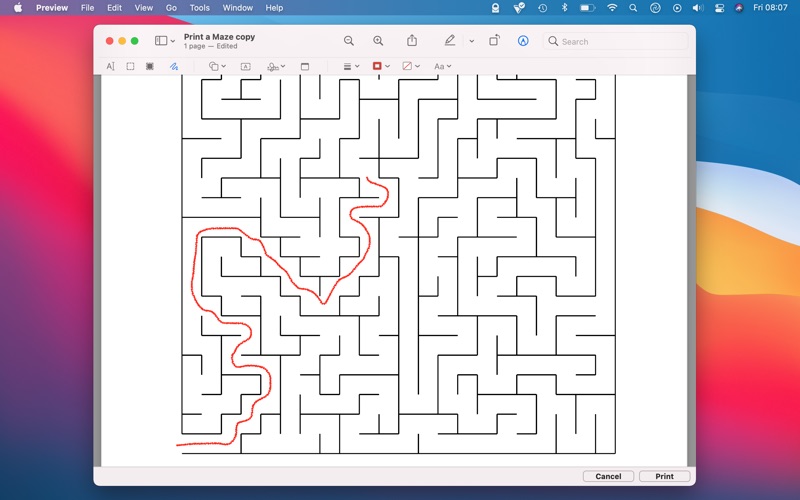
Task: Open the Window menu
Action: coord(237,8)
